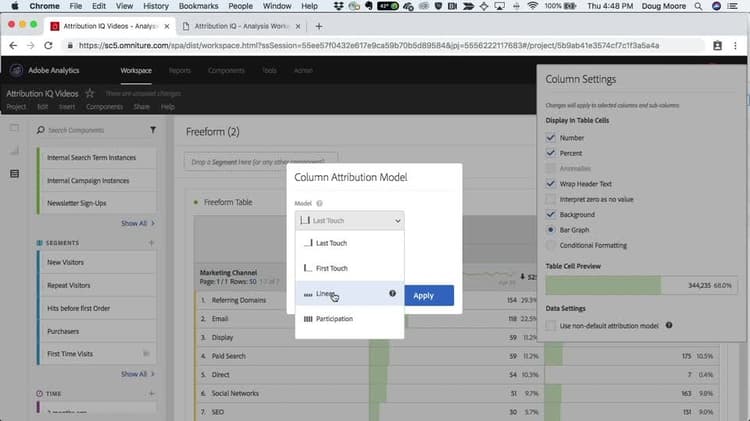The width and height of the screenshot is (750, 421).
Task: Choose Participation attribution model
Action: tap(350, 319)
